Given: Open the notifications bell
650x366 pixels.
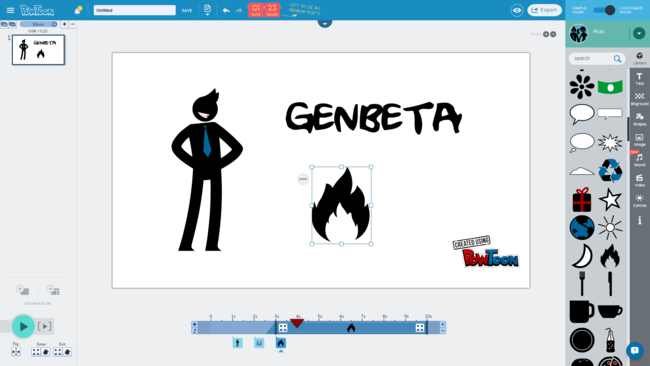Looking at the screenshot, I should 78,10.
